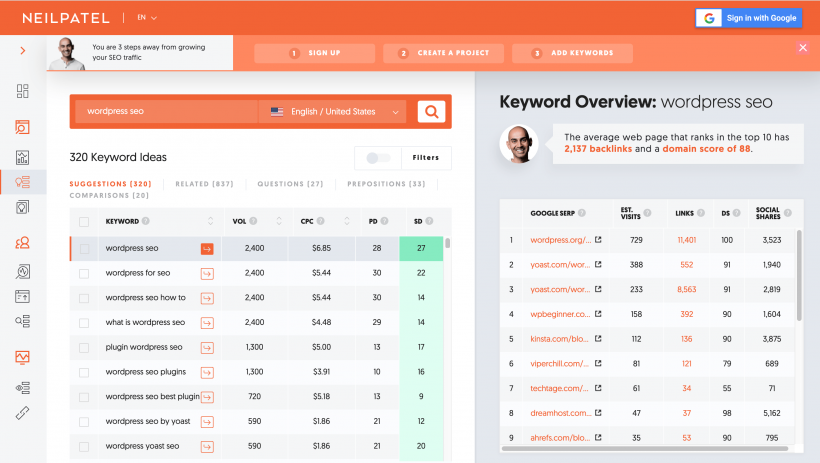
Task: Click the arrow icon beside 'wordpress for seo'
Action: [x=207, y=273]
